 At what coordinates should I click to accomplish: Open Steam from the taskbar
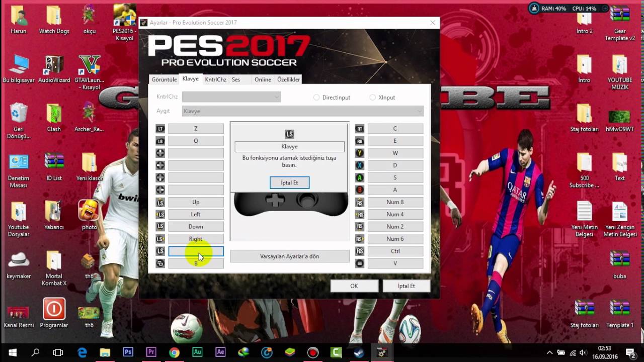click(359, 352)
